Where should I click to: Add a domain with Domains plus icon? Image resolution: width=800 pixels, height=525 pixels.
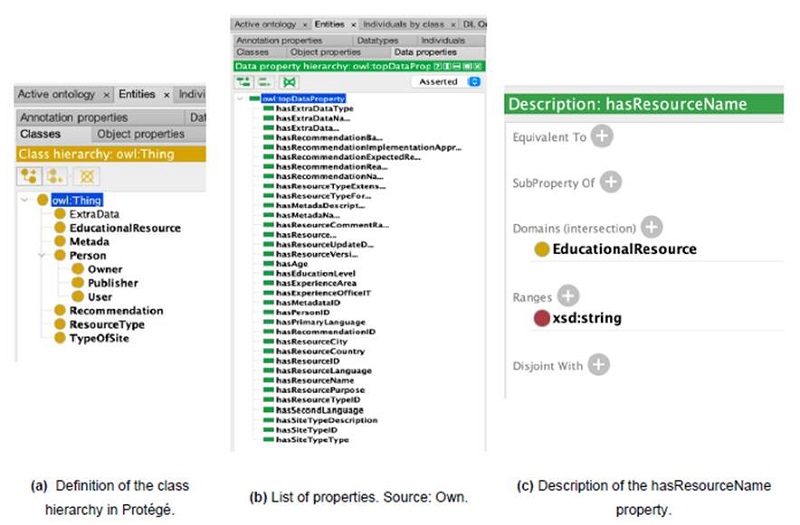652,227
